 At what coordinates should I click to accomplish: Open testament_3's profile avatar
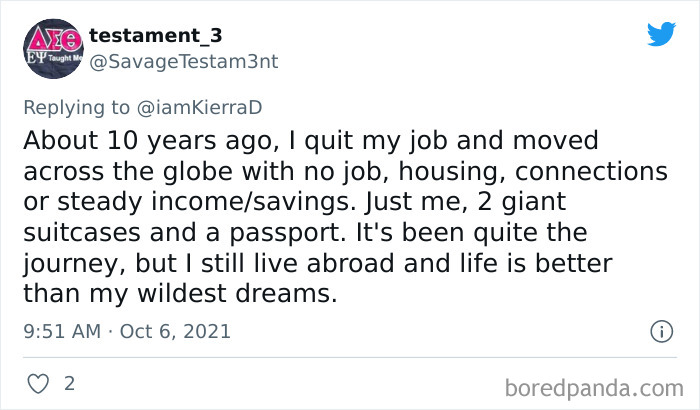coord(51,47)
